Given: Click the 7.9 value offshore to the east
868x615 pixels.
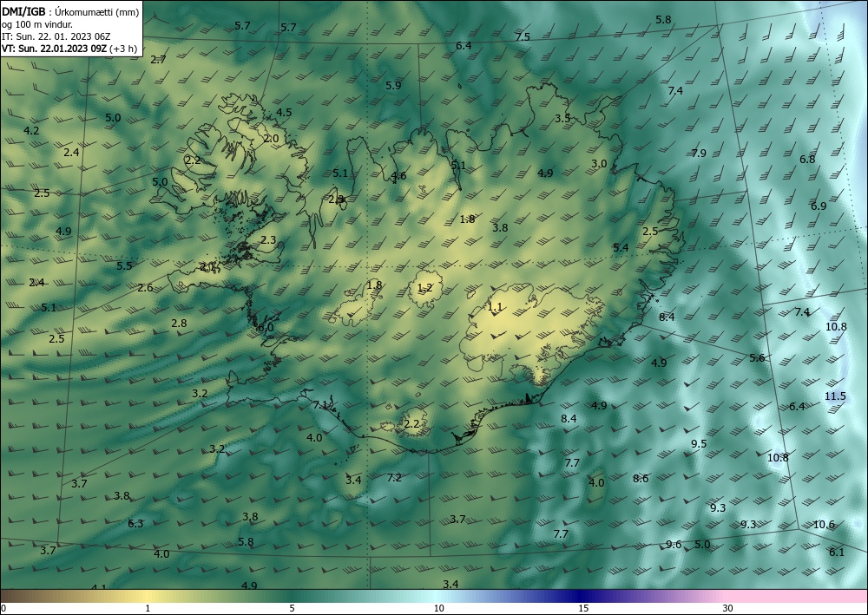Looking at the screenshot, I should [699, 154].
